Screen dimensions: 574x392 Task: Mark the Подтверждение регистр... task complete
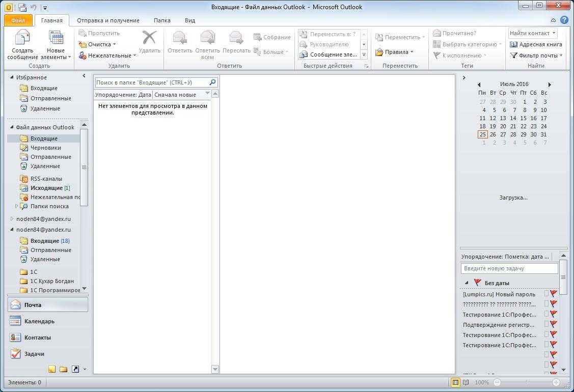point(546,324)
